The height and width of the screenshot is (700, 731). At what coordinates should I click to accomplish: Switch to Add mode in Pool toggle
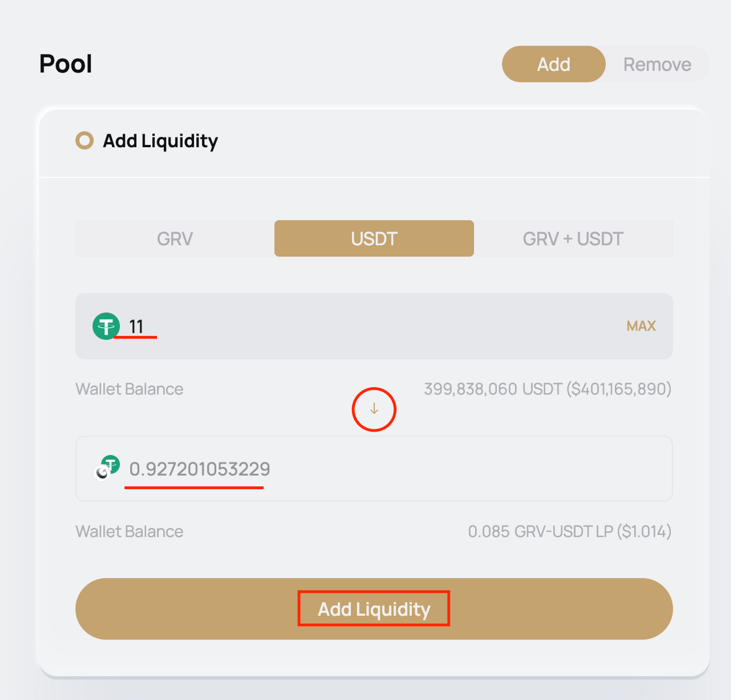coord(553,64)
